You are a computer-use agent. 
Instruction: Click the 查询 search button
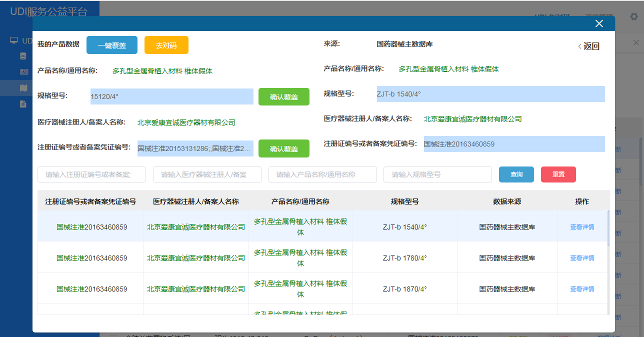click(x=516, y=174)
